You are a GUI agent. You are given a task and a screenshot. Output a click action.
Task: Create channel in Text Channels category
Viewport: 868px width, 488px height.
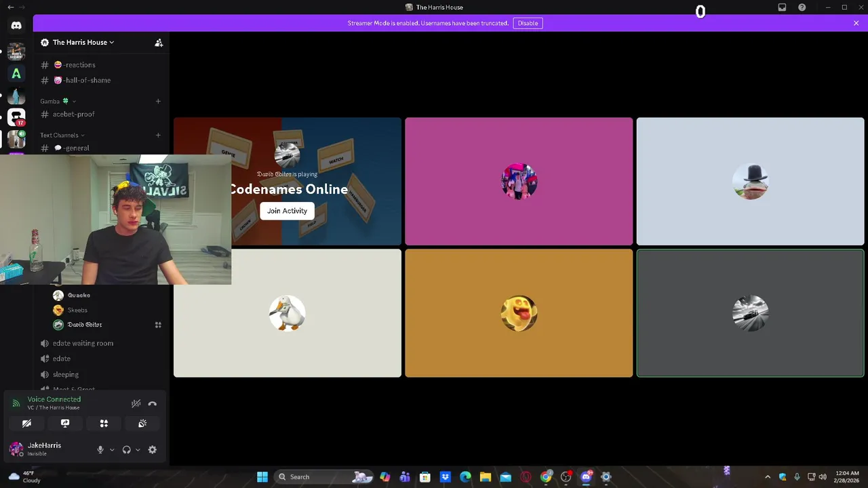pos(158,135)
